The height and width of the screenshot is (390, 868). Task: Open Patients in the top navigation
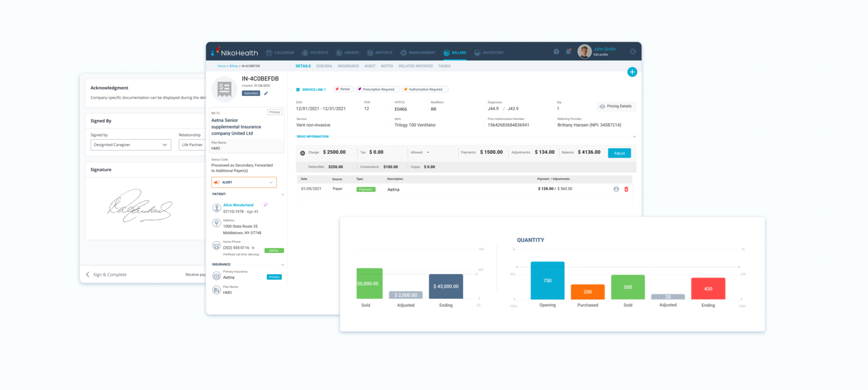tap(315, 53)
